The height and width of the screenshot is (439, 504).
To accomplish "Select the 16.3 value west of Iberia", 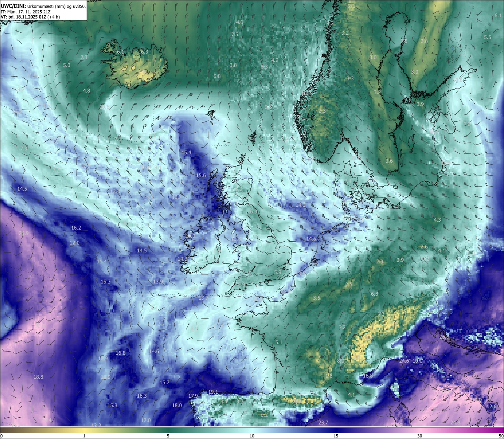I will [x=142, y=396].
